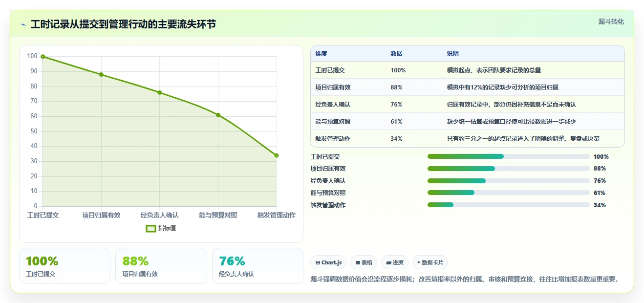Click the 工时已提交 progress bar at 100%
The width and height of the screenshot is (644, 303).
(509, 156)
